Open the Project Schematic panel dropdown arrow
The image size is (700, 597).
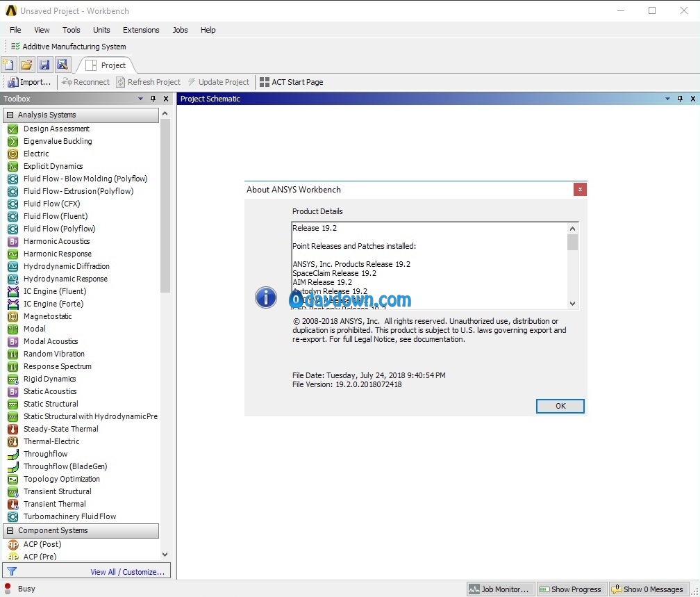click(x=667, y=99)
